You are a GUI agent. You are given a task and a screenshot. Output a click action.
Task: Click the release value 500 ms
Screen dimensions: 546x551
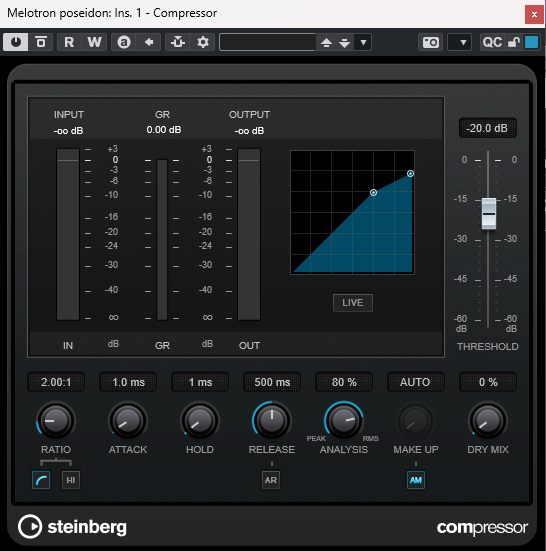tap(272, 382)
